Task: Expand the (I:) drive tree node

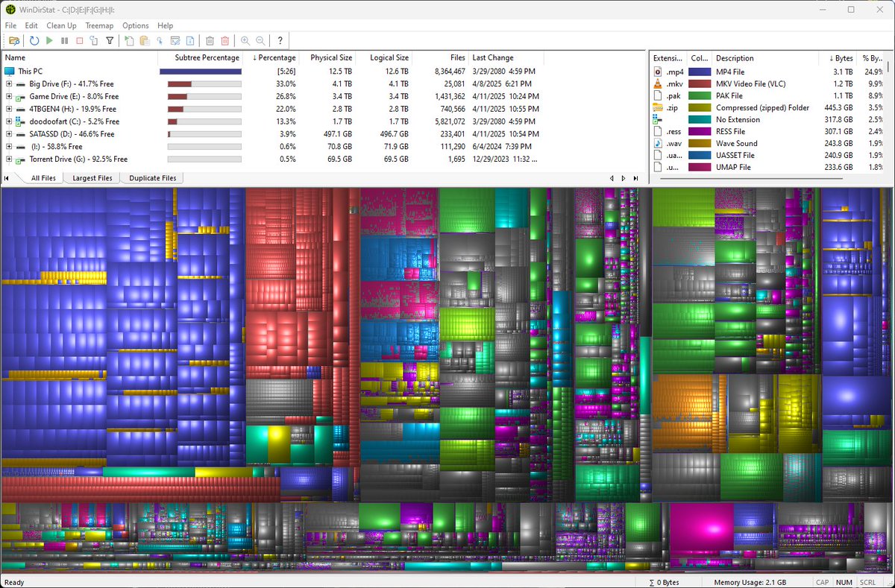Action: coord(9,147)
